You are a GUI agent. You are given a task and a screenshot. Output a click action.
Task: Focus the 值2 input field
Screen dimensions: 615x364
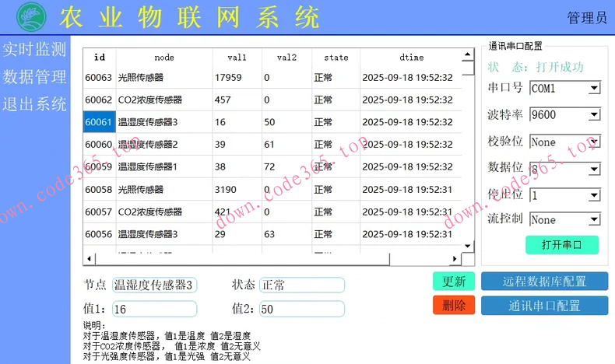(x=302, y=309)
